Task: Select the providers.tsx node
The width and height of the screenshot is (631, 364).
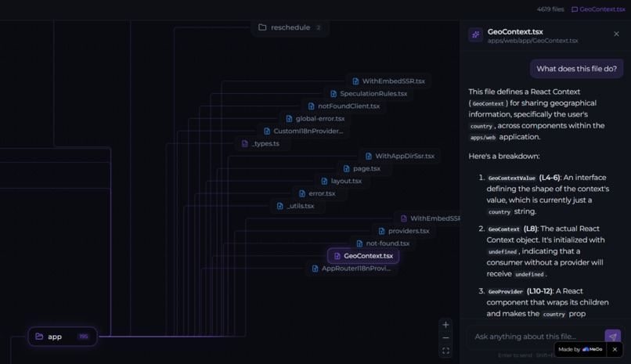Action: coord(404,231)
